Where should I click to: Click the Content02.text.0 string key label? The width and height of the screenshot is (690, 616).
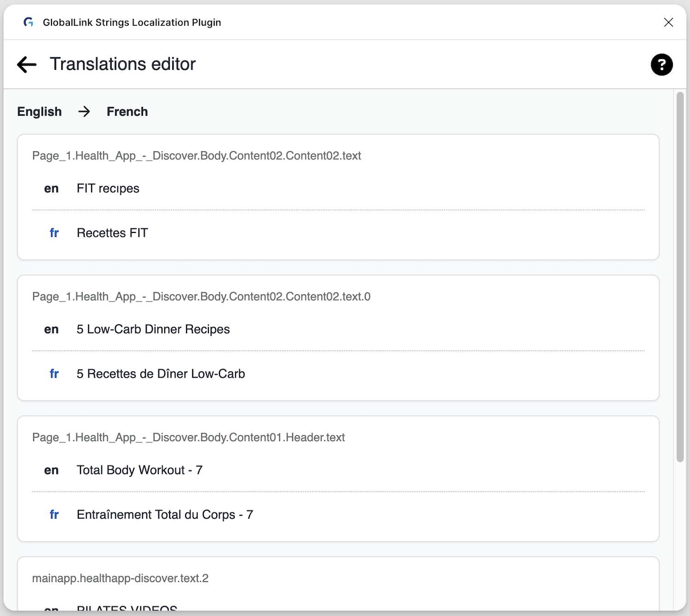point(201,296)
